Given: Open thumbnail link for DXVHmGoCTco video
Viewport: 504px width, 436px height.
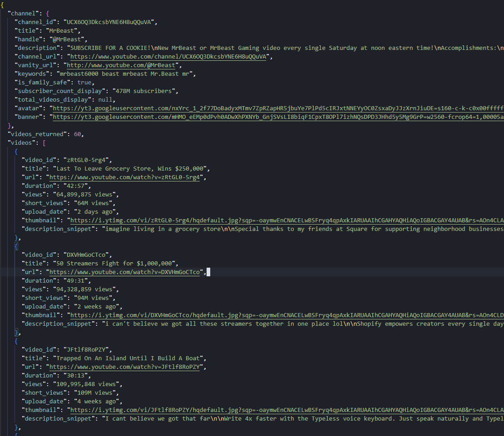Looking at the screenshot, I should click(x=287, y=315).
